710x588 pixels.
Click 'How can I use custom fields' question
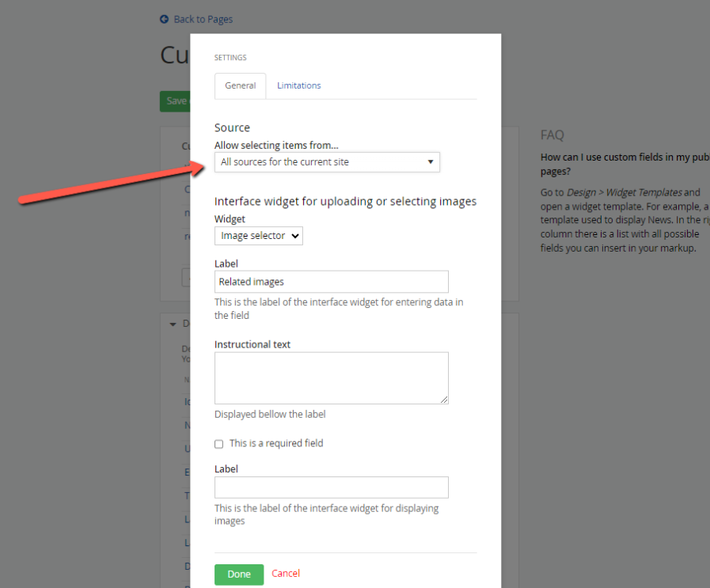pyautogui.click(x=625, y=164)
